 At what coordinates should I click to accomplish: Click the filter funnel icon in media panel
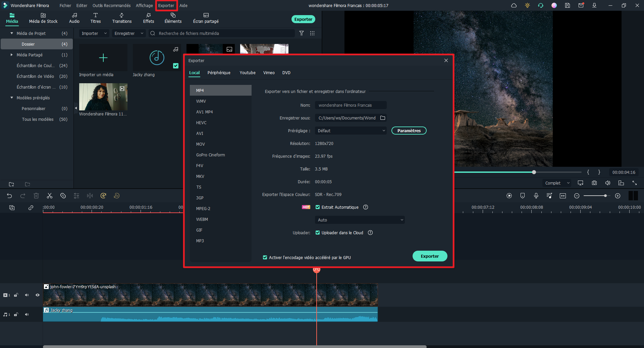click(302, 33)
